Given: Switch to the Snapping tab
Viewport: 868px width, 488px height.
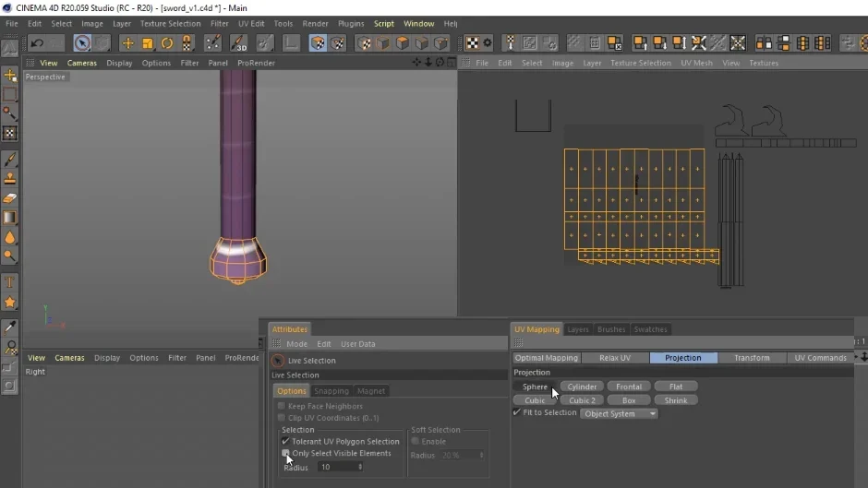Looking at the screenshot, I should pos(331,391).
